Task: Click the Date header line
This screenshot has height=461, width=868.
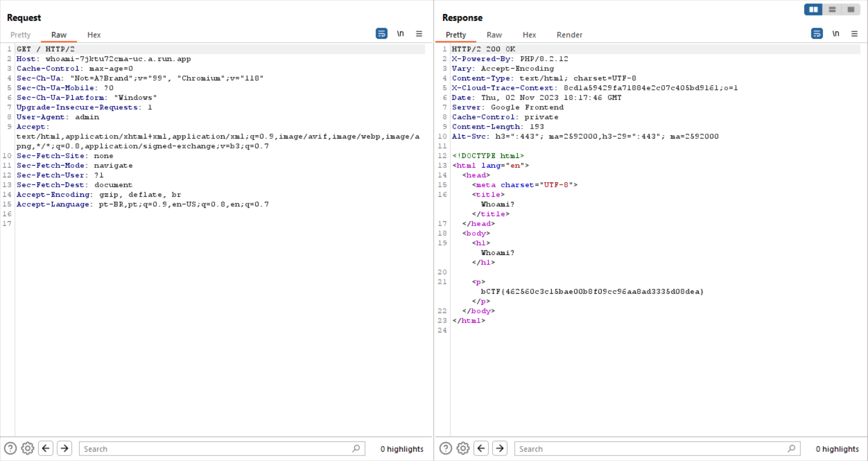Action: 536,98
